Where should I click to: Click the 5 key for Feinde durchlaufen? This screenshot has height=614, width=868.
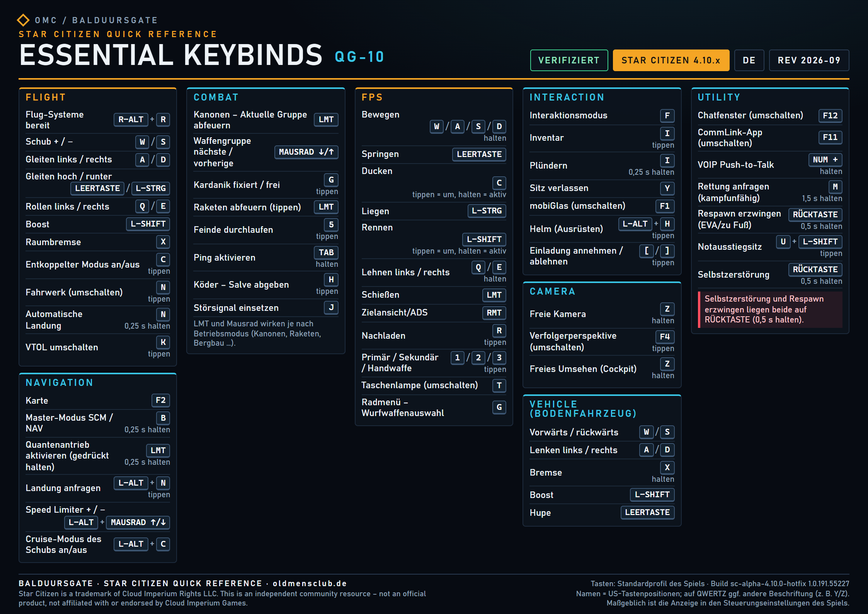[331, 225]
